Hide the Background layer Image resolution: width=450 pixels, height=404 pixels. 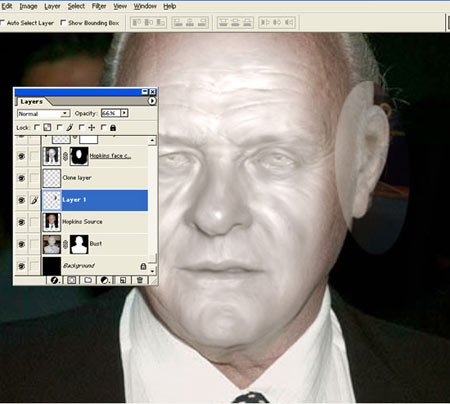(x=21, y=266)
